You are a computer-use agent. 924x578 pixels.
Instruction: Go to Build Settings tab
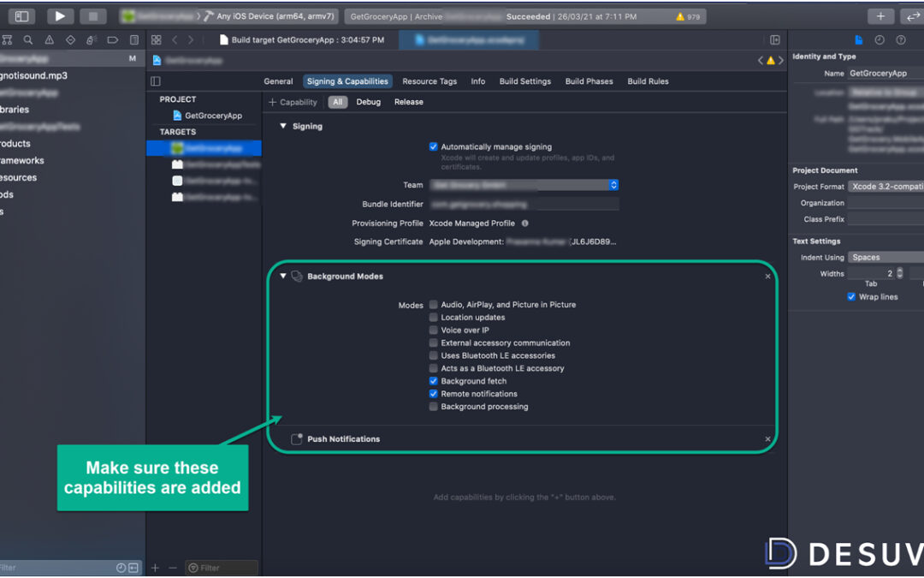(525, 81)
